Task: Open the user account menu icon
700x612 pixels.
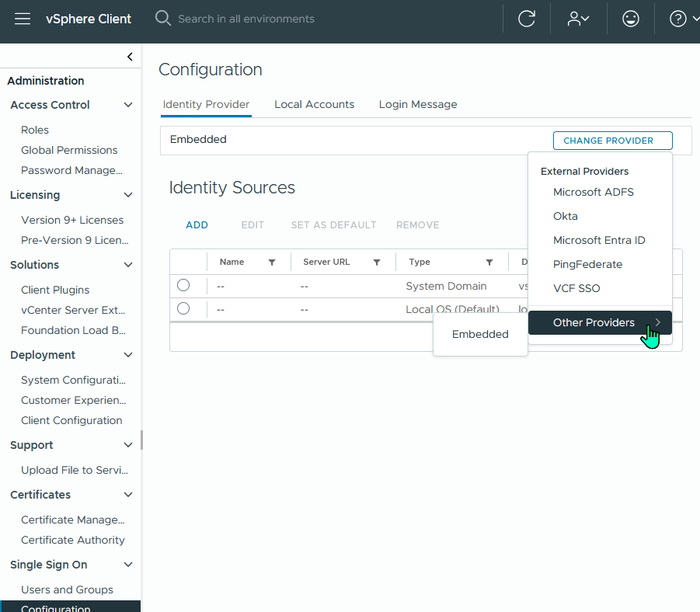Action: pyautogui.click(x=578, y=19)
